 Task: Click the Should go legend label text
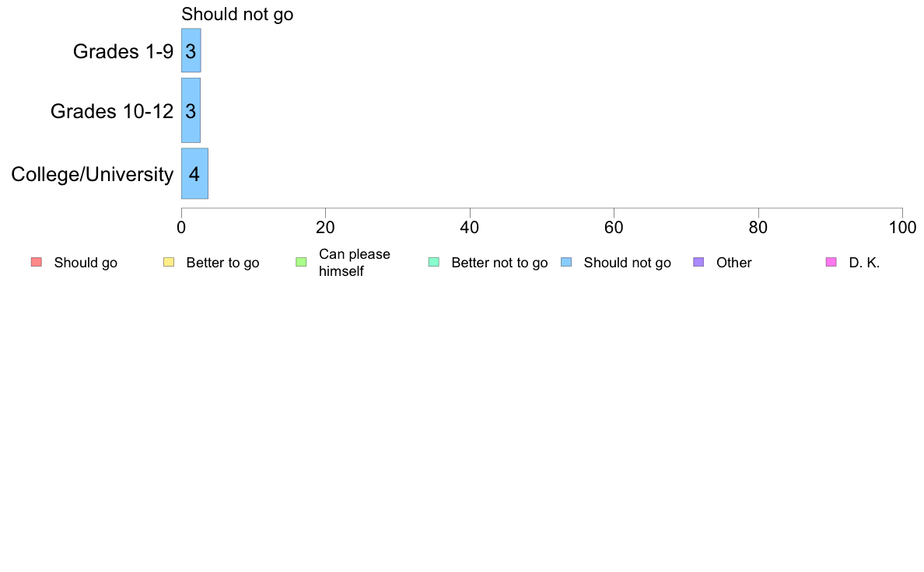tap(86, 263)
